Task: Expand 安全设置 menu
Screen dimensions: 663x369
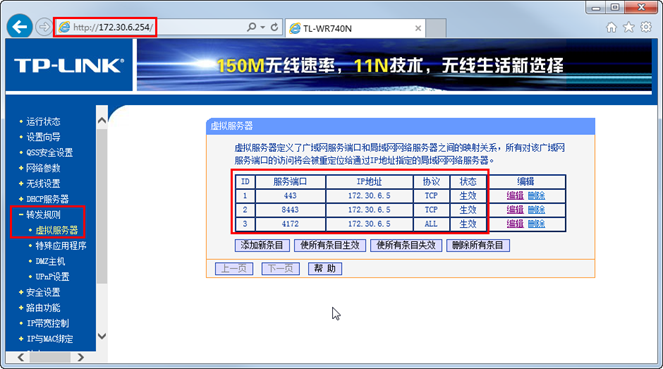Action: (x=43, y=292)
